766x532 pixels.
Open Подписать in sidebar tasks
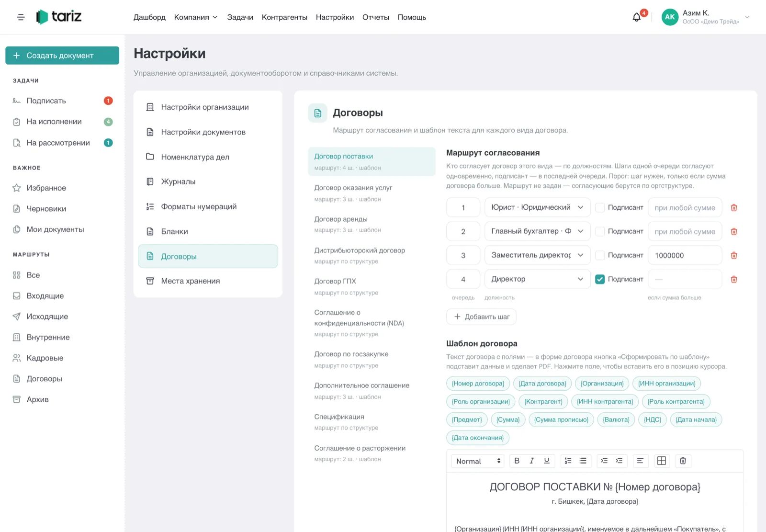(62, 101)
